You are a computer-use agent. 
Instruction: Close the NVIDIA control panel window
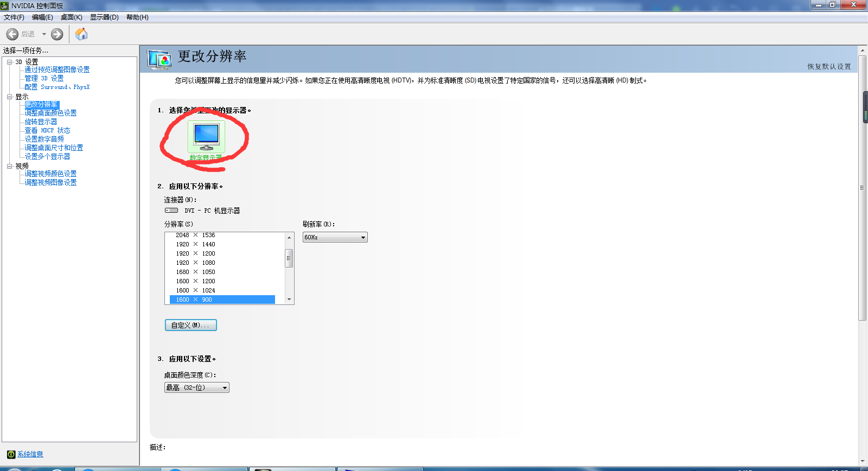pyautogui.click(x=854, y=5)
